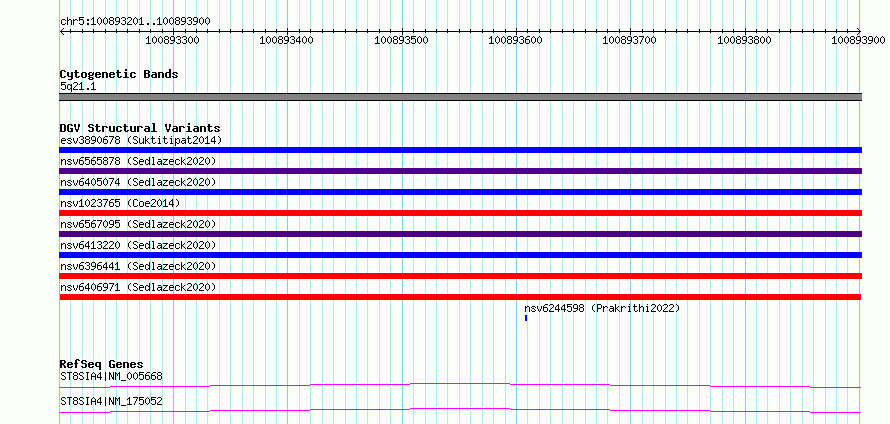Select the magenta NM_175052 transcript line
Screen dimensions: 890x424
(460, 410)
